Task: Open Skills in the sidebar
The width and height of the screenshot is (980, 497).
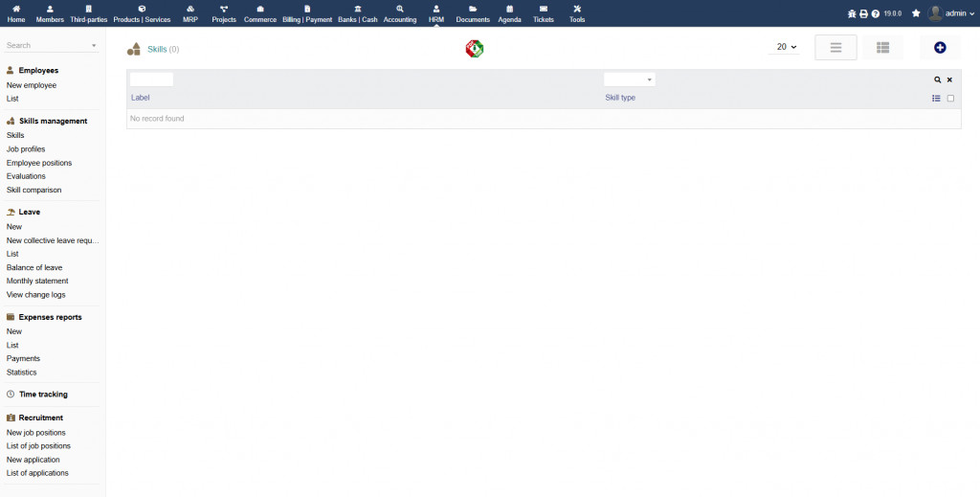Action: (x=15, y=135)
